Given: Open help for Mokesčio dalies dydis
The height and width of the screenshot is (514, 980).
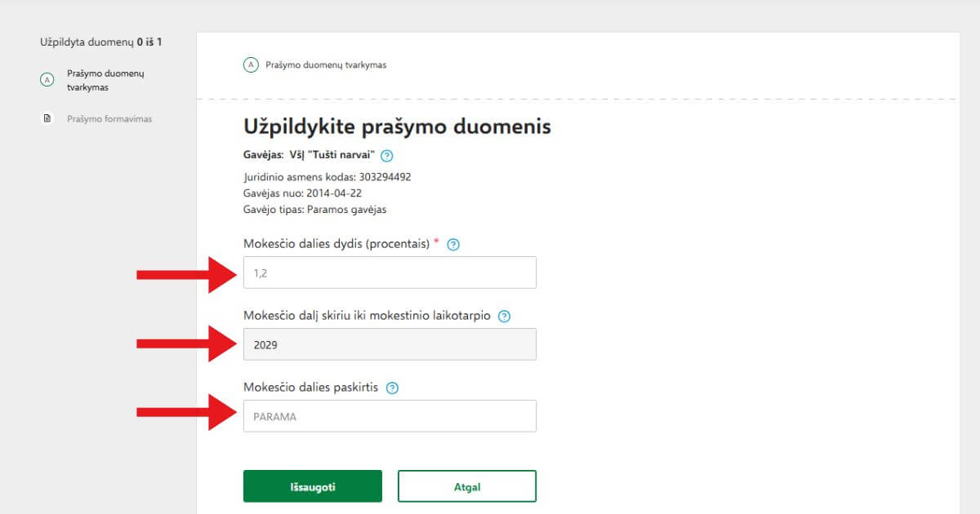Looking at the screenshot, I should point(454,244).
